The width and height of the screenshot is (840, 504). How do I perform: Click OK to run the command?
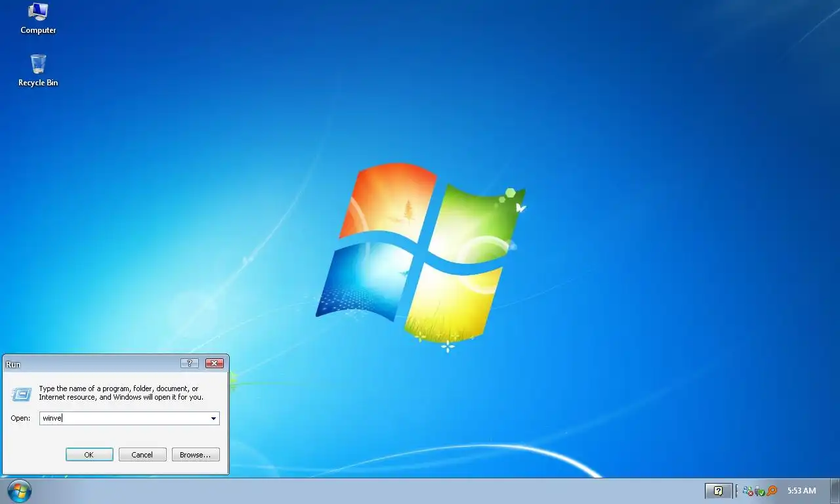coord(89,455)
